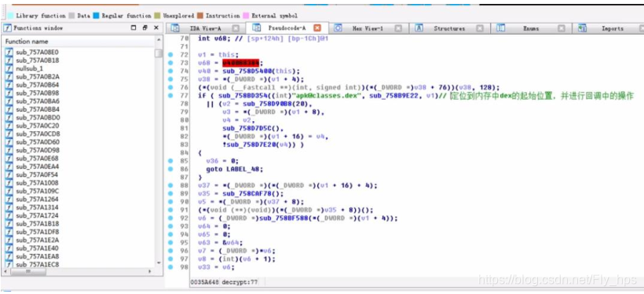The height and width of the screenshot is (294, 644).
Task: Click the Pseudocode-A tab icon
Action: point(257,28)
